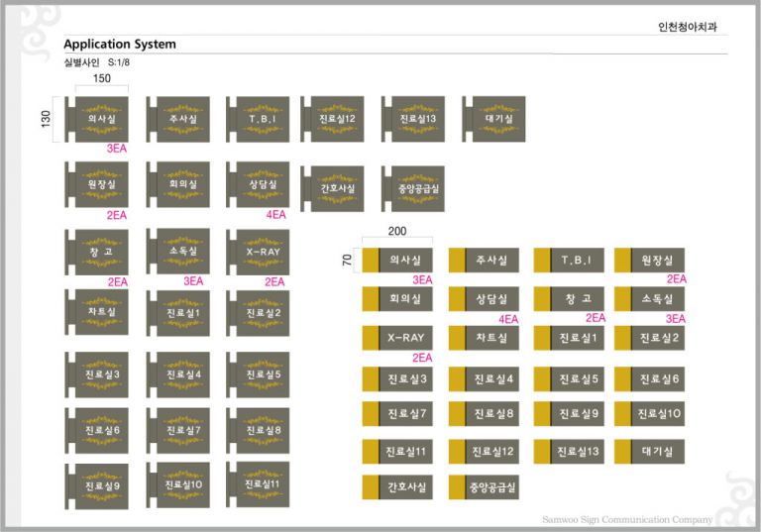Select the ornate 대기실 sign in top row
The width and height of the screenshot is (761, 532).
(x=495, y=118)
